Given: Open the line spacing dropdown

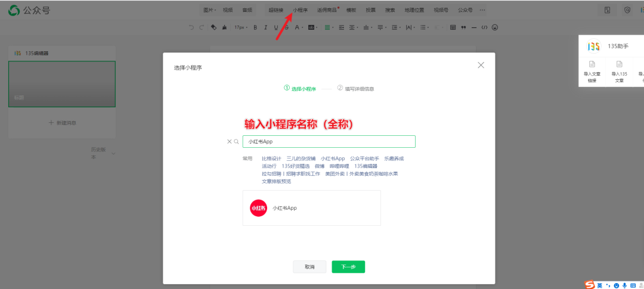Looking at the screenshot, I should pyautogui.click(x=396, y=27).
